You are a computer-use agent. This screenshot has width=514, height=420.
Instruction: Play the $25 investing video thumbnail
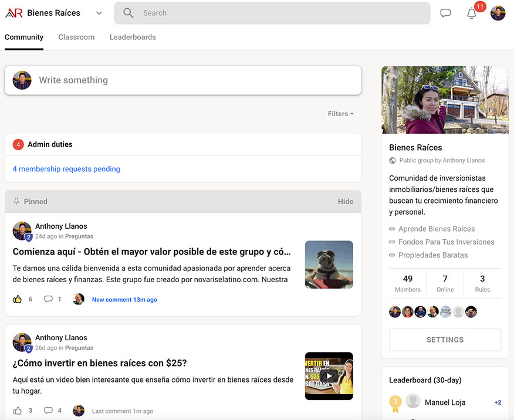(329, 376)
